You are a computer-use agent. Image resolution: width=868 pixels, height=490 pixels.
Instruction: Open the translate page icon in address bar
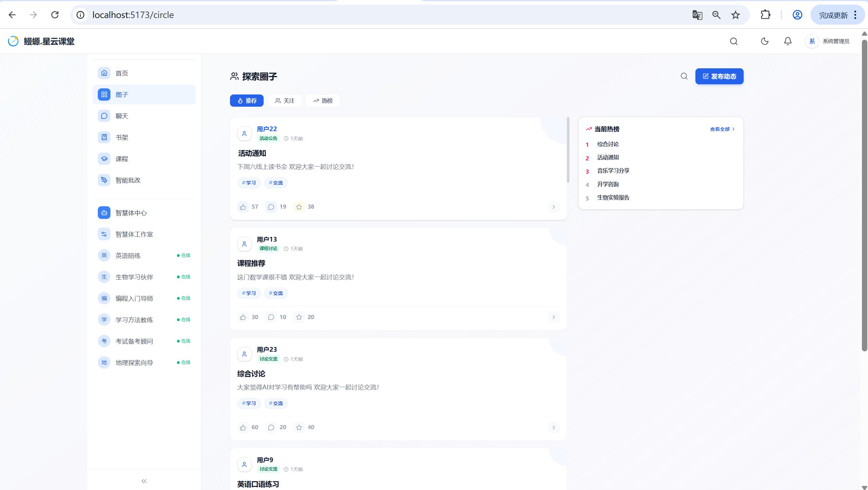coord(697,15)
